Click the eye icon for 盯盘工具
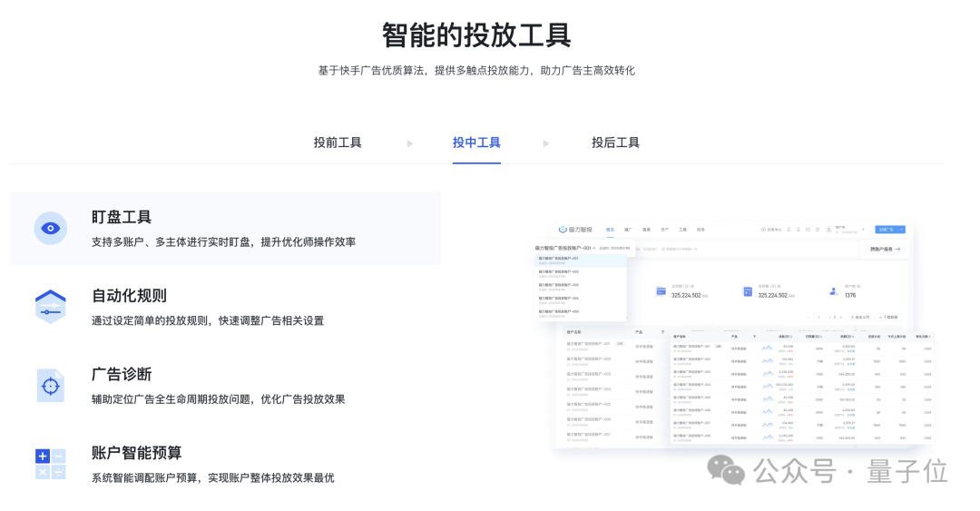Image resolution: width=980 pixels, height=511 pixels. pos(51,229)
